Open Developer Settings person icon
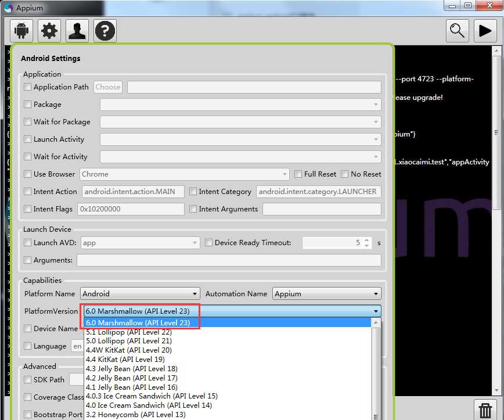The width and height of the screenshot is (504, 420). (77, 31)
